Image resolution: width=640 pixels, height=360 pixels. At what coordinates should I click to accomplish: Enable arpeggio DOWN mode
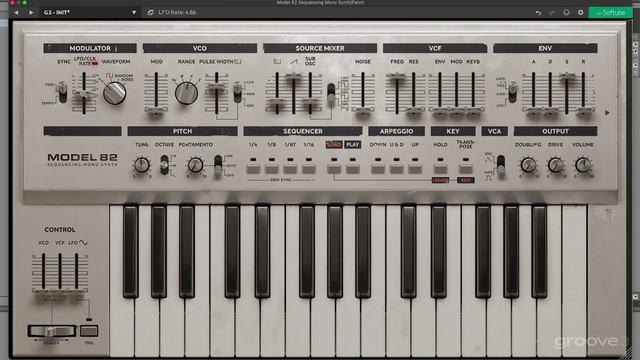point(378,169)
